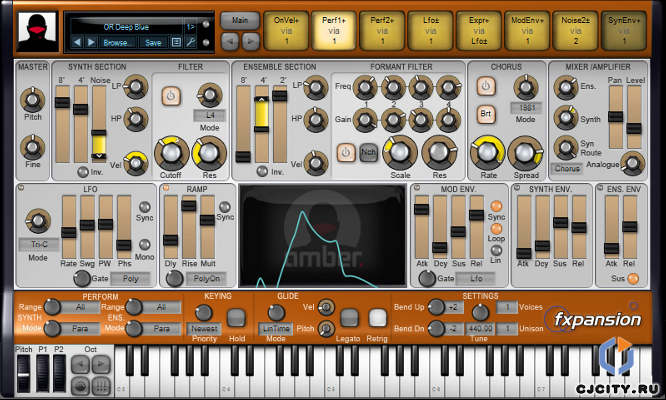Click the Formant Gain 4 knob
The image size is (666, 400).
449,120
